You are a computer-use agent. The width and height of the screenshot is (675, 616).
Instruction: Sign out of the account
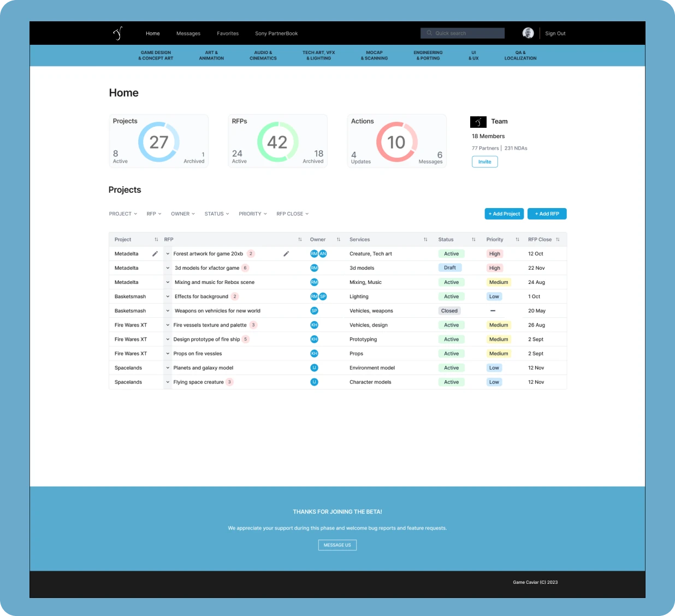(555, 34)
